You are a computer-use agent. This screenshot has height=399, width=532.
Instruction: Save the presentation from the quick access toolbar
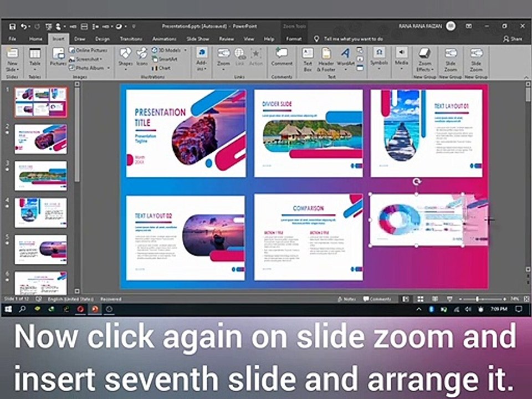pyautogui.click(x=12, y=27)
